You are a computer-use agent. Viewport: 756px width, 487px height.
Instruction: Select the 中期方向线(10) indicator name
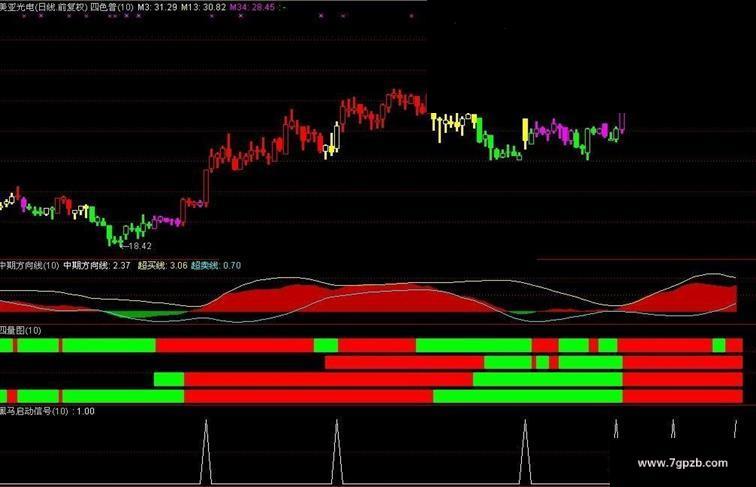[29, 265]
